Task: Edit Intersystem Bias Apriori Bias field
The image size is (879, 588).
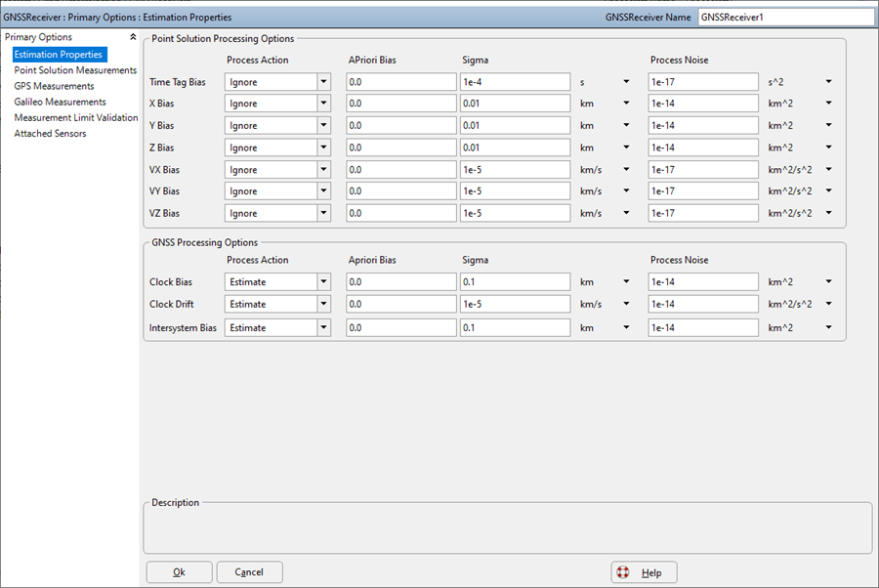Action: tap(401, 327)
